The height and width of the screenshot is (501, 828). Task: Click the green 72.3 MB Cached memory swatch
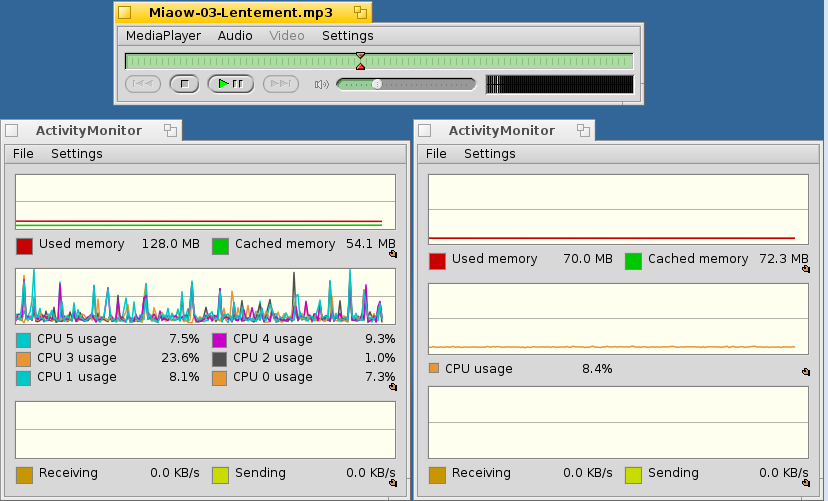[633, 261]
